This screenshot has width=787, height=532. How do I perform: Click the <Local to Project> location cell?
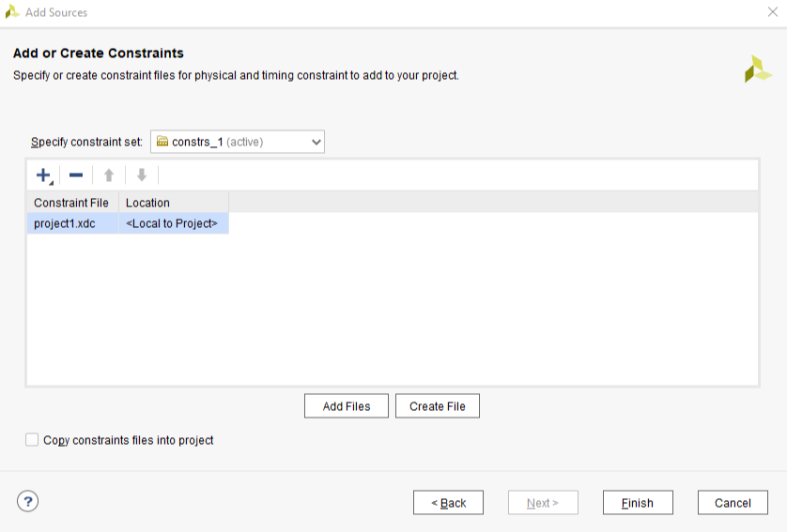[x=173, y=223]
